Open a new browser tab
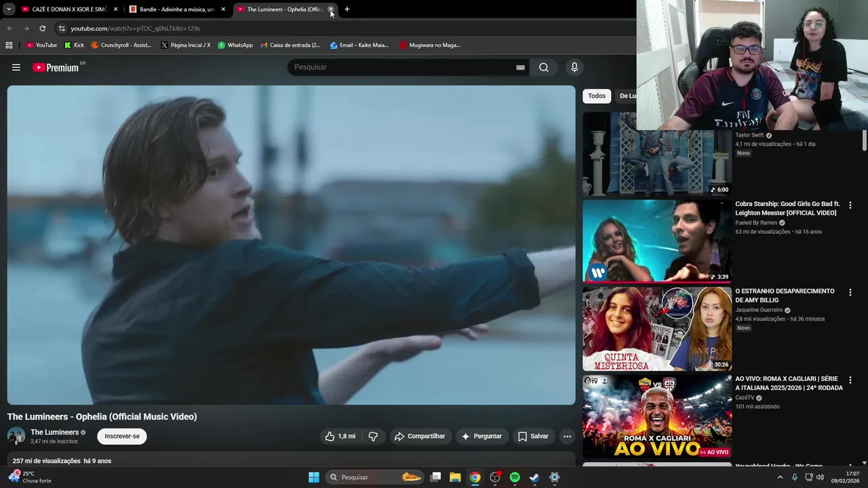The image size is (868, 488). 347,9
